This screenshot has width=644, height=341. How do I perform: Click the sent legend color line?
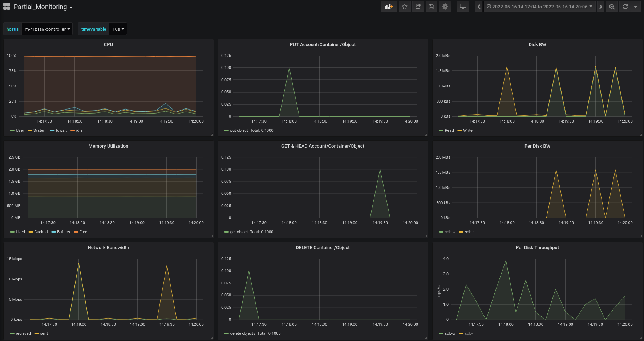pyautogui.click(x=36, y=333)
